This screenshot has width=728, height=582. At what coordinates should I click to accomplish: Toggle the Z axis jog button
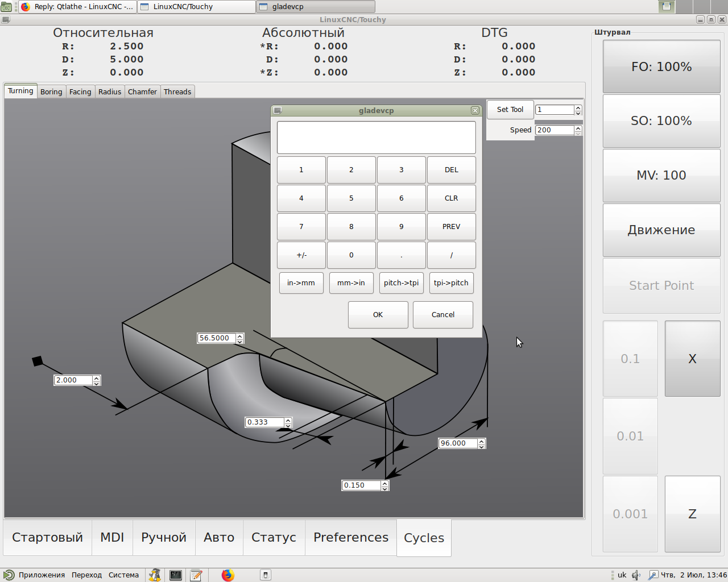coord(693,514)
